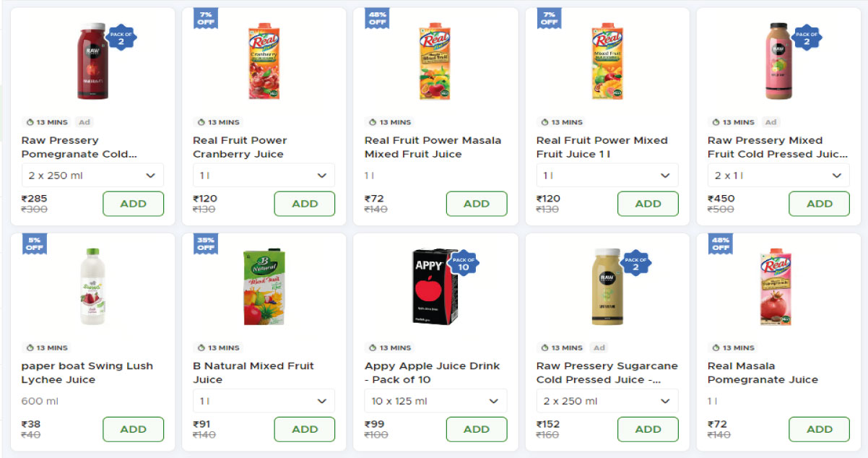Click Pack of 2 badge on Sugarcane juice

point(635,264)
